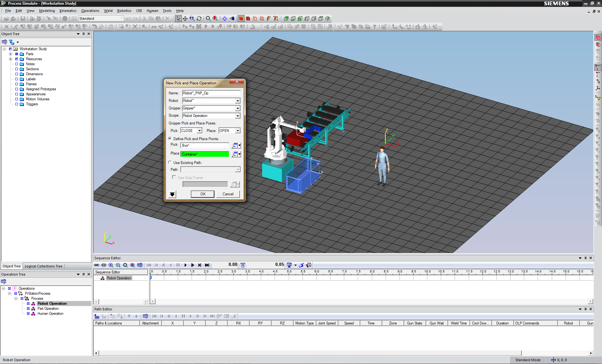Image resolution: width=602 pixels, height=364 pixels.
Task: Open the Gripper dropdown list
Action: pyautogui.click(x=238, y=108)
